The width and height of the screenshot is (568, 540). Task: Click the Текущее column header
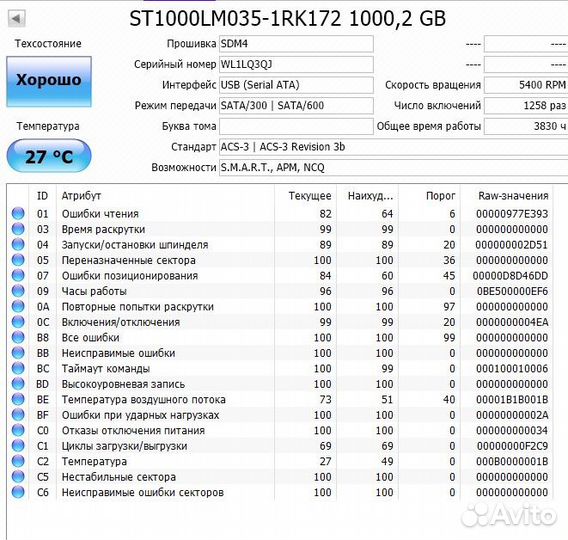(306, 196)
